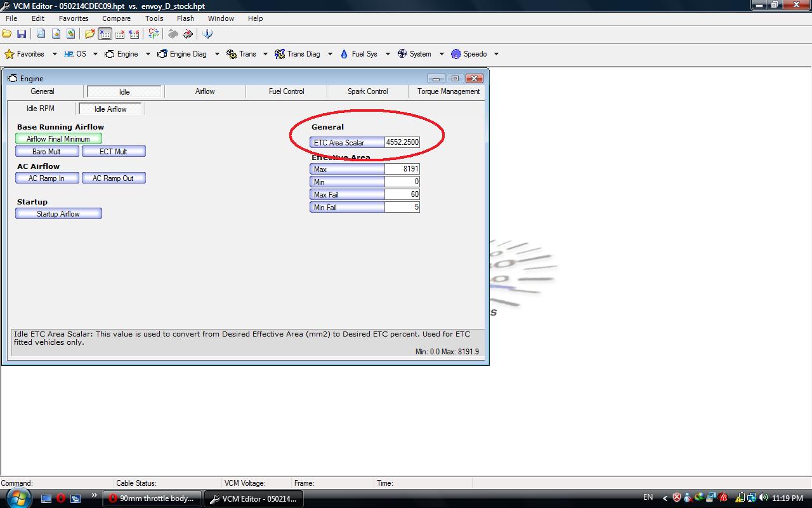Switch to the Torque Management tab
Viewport: 812px width, 508px height.
click(449, 91)
